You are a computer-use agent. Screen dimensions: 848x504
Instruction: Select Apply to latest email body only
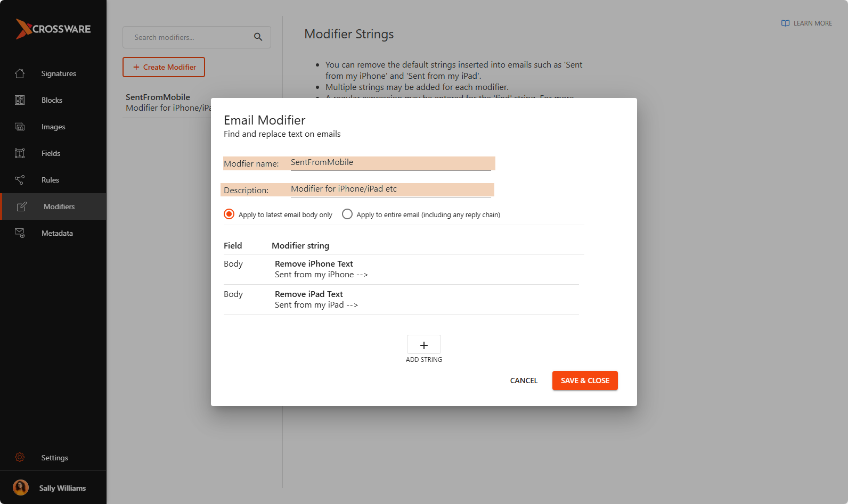(229, 214)
